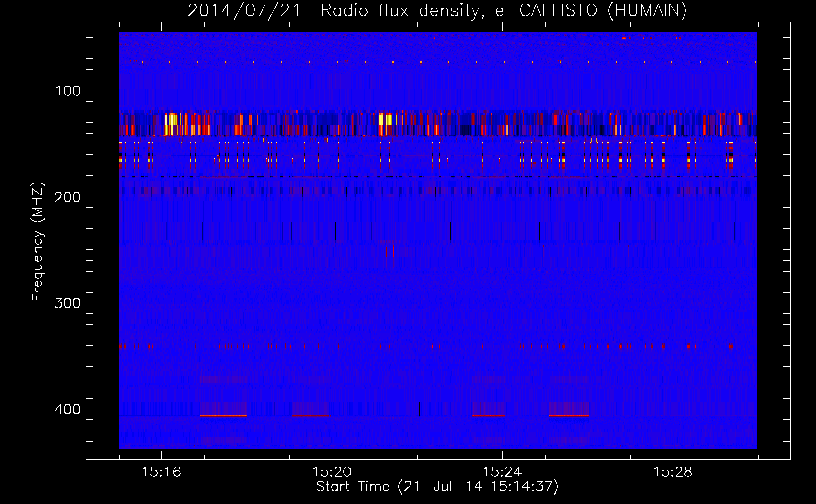816x504 pixels.
Task: Click the 300 frequency tick label
Action: [x=68, y=303]
